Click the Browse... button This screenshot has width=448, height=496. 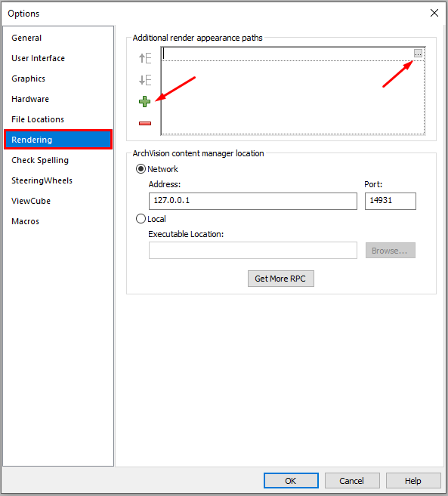click(x=391, y=251)
